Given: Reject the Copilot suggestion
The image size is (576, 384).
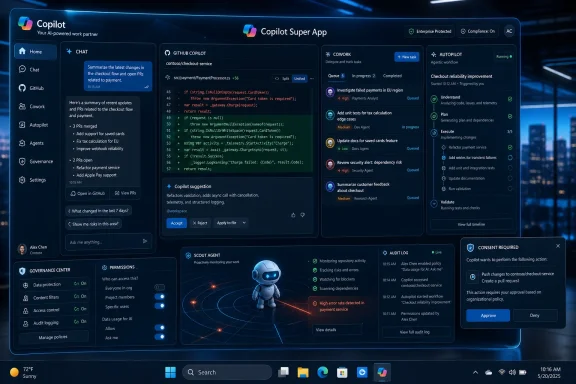Looking at the screenshot, I should (x=200, y=223).
